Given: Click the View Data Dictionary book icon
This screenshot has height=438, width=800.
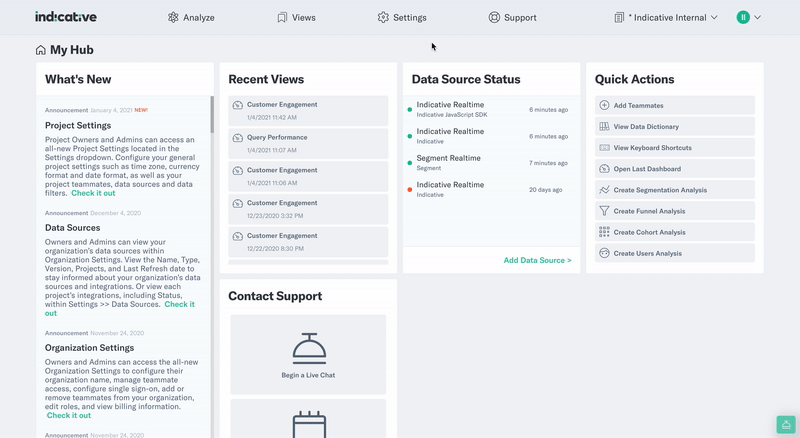Looking at the screenshot, I should coord(604,126).
